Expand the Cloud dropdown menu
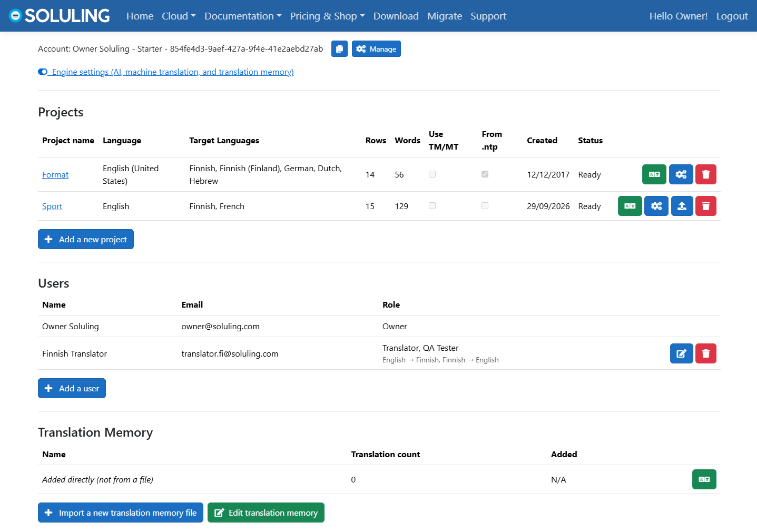 click(179, 16)
